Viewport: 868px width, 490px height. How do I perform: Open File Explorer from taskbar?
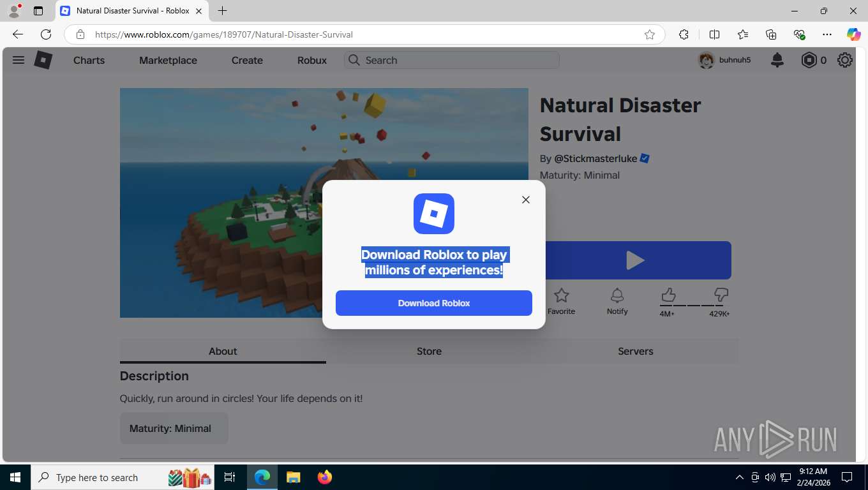click(293, 477)
